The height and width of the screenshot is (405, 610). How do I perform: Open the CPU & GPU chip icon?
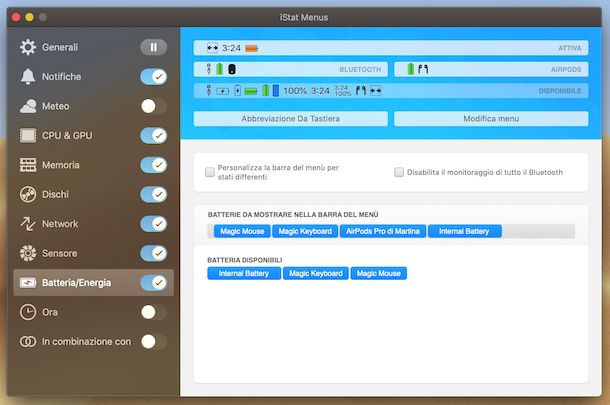28,135
